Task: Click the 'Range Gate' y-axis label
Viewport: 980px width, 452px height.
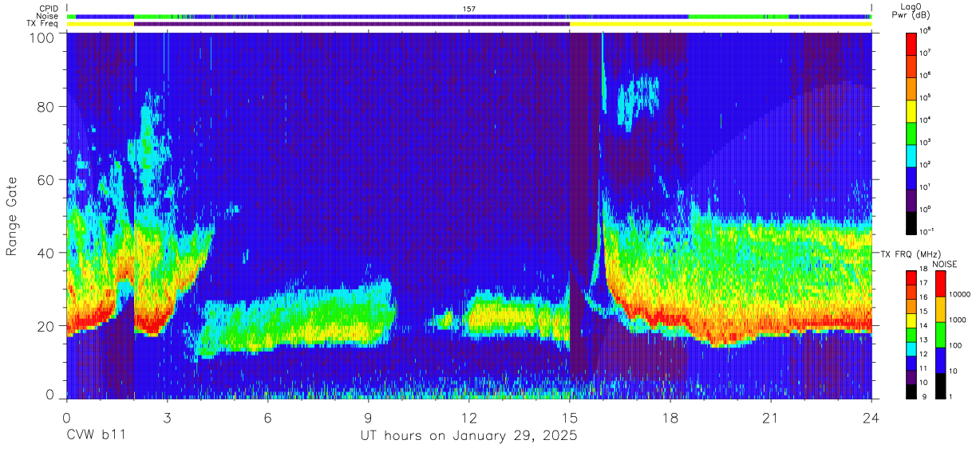Action: tap(12, 215)
